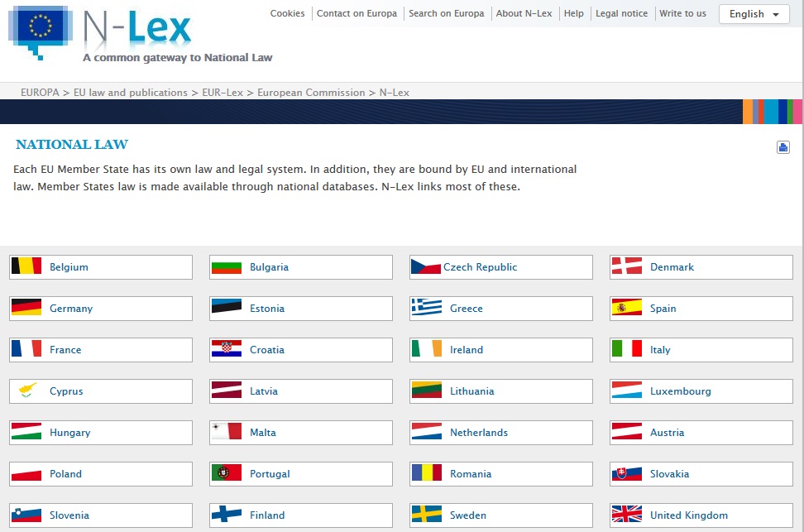
Task: Click the Malta flag icon
Action: pos(226,431)
